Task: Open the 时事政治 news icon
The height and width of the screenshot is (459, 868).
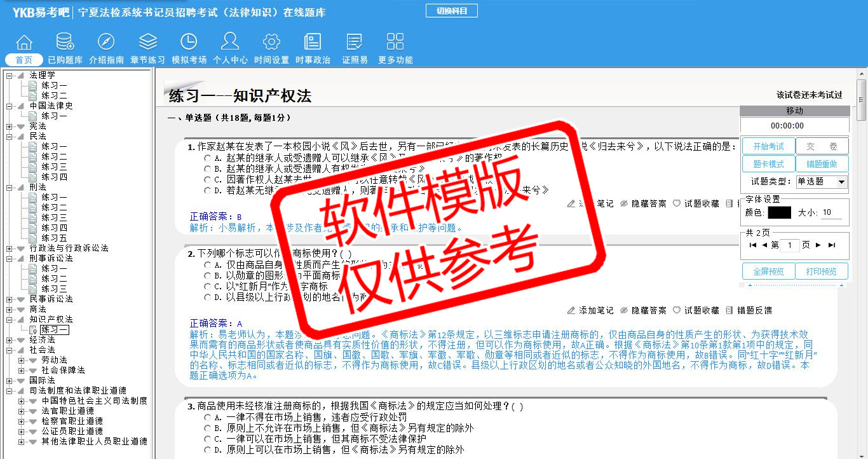Action: coord(313,43)
